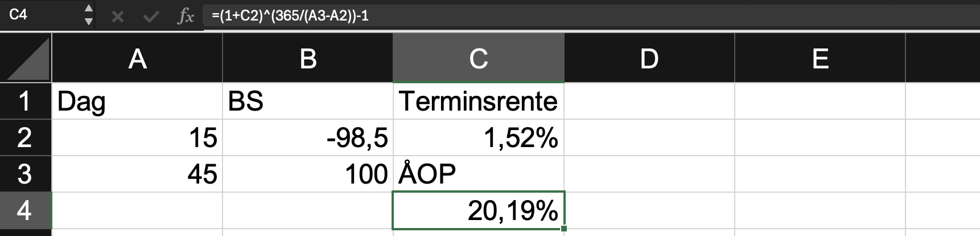This screenshot has height=236, width=980.
Task: Click the Name Box down arrow
Action: [88, 22]
